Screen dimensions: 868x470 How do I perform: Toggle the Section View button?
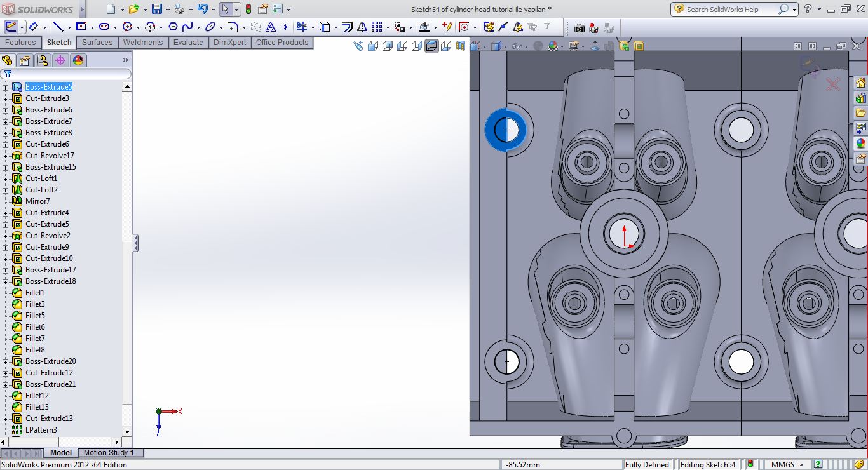pyautogui.click(x=461, y=46)
